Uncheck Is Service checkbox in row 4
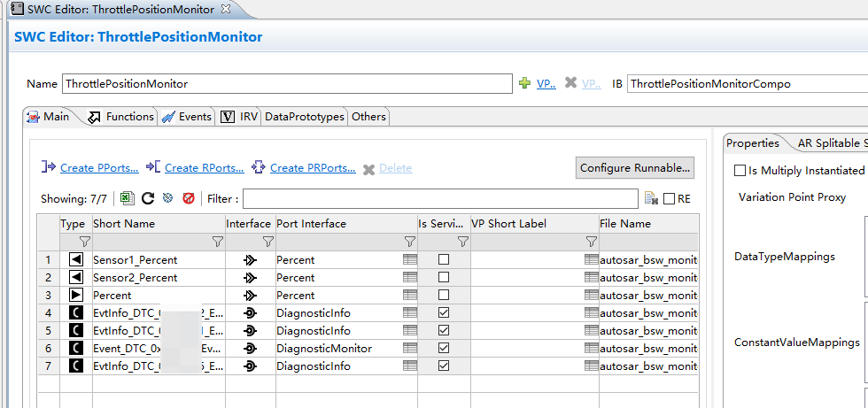The image size is (868, 408). click(x=444, y=312)
